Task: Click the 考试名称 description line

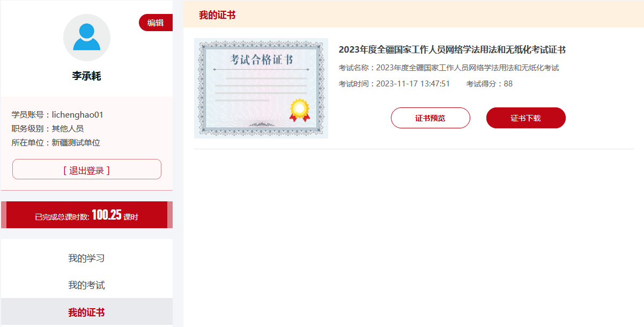Action: pos(449,68)
